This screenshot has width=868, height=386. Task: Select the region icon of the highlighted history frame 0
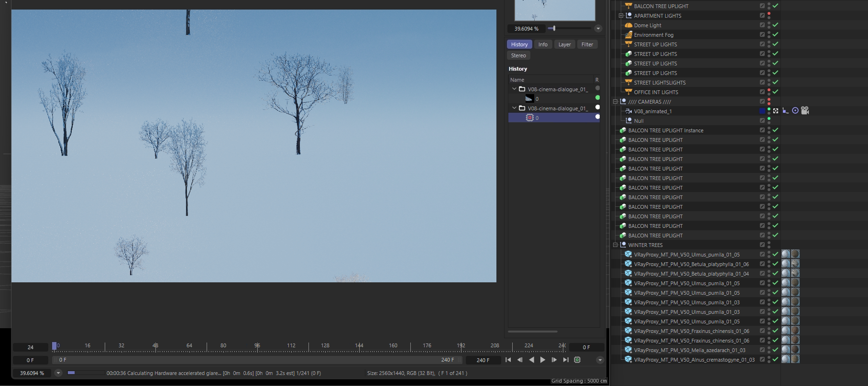click(x=529, y=118)
